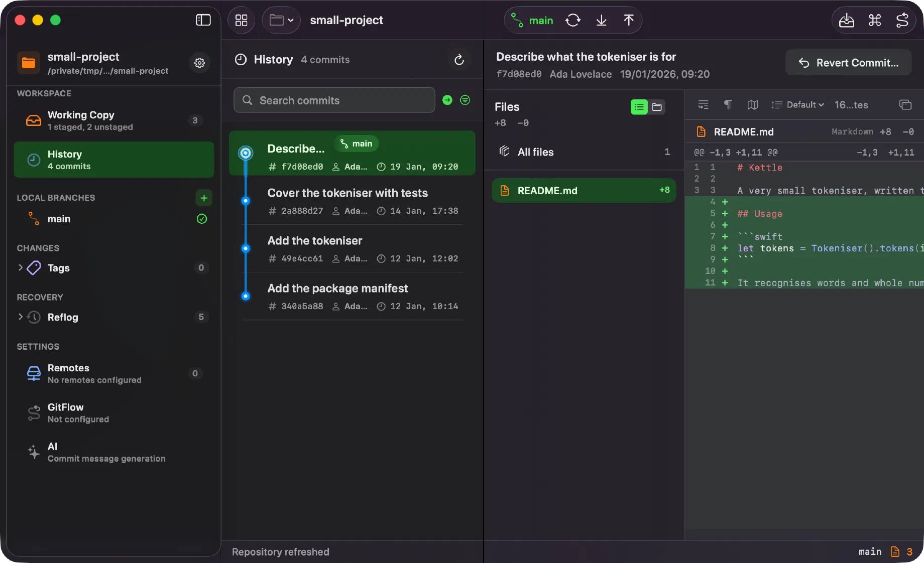
Task: Open Remotes settings
Action: tap(114, 373)
